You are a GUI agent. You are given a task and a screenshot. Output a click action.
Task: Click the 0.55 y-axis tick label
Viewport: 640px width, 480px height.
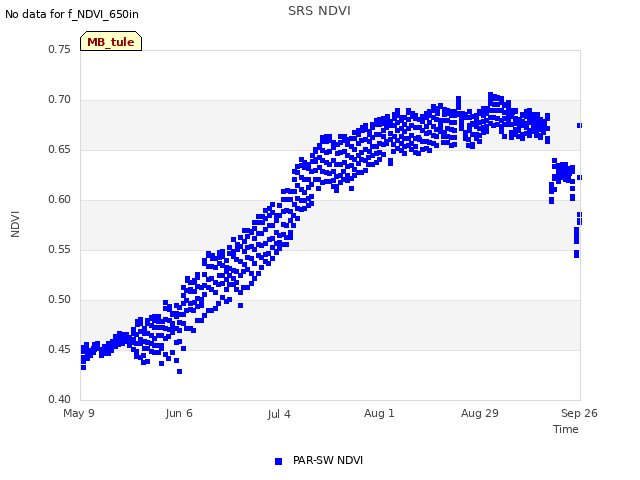[60, 249]
